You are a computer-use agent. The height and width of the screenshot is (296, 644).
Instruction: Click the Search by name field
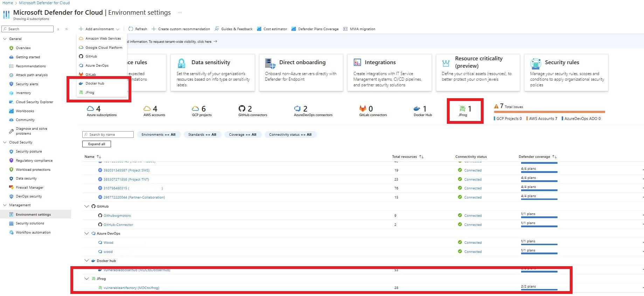coord(108,135)
